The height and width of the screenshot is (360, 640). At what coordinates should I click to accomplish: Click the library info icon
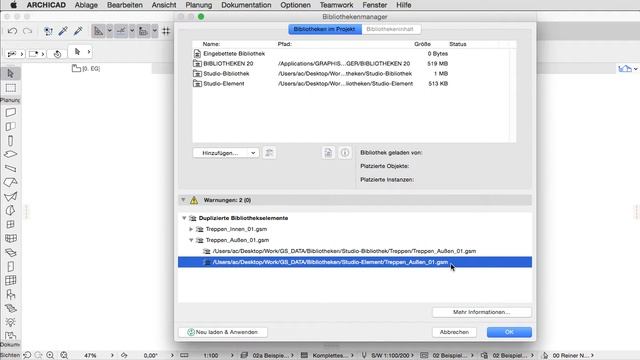pyautogui.click(x=345, y=153)
